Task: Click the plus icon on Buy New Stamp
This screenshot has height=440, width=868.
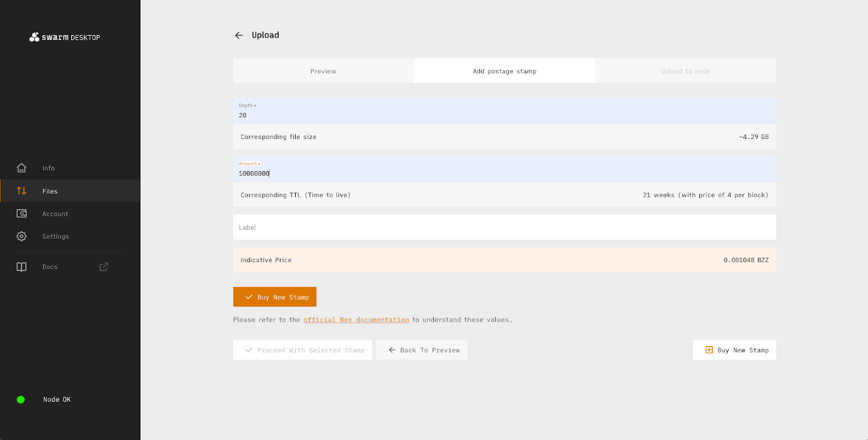Action: pos(709,350)
